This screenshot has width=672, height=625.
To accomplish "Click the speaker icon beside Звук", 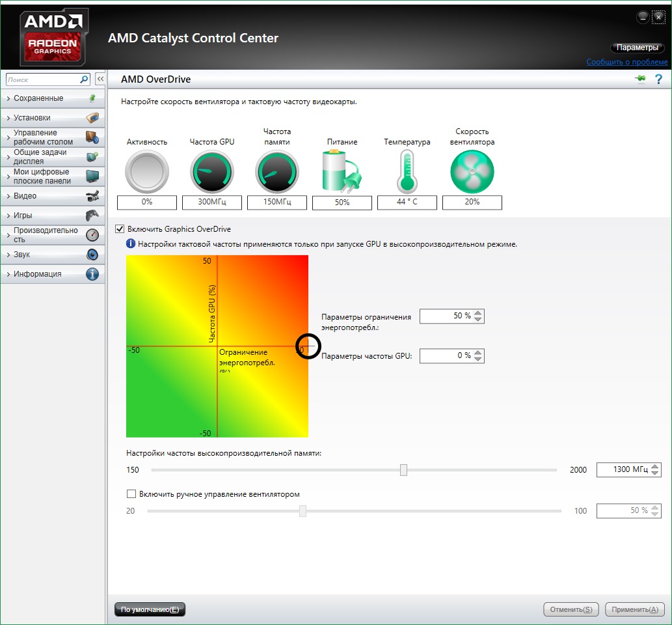I will (x=92, y=255).
